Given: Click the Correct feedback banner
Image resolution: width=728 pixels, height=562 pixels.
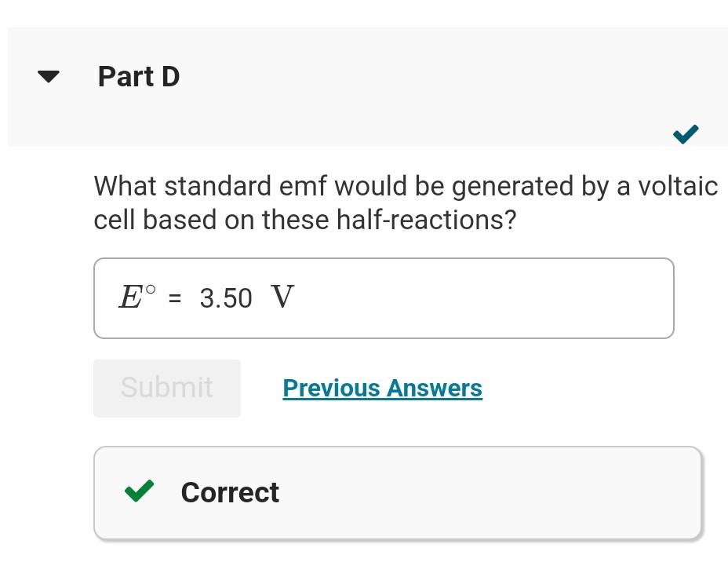Looking at the screenshot, I should [397, 492].
